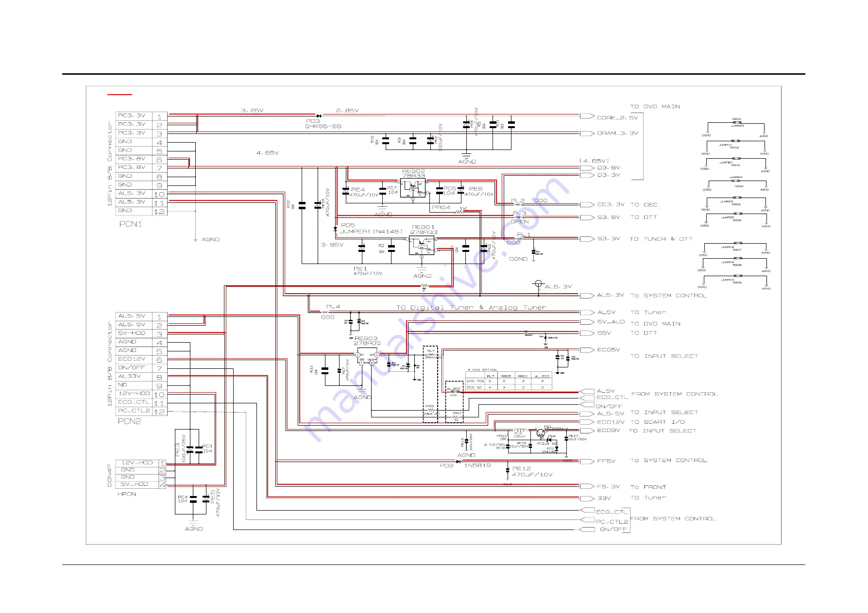Click the PL4 inductor label
868x613 pixels.
333,307
